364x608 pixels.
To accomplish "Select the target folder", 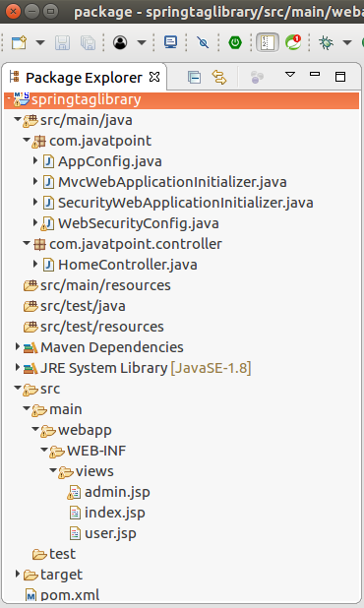I will [x=61, y=575].
